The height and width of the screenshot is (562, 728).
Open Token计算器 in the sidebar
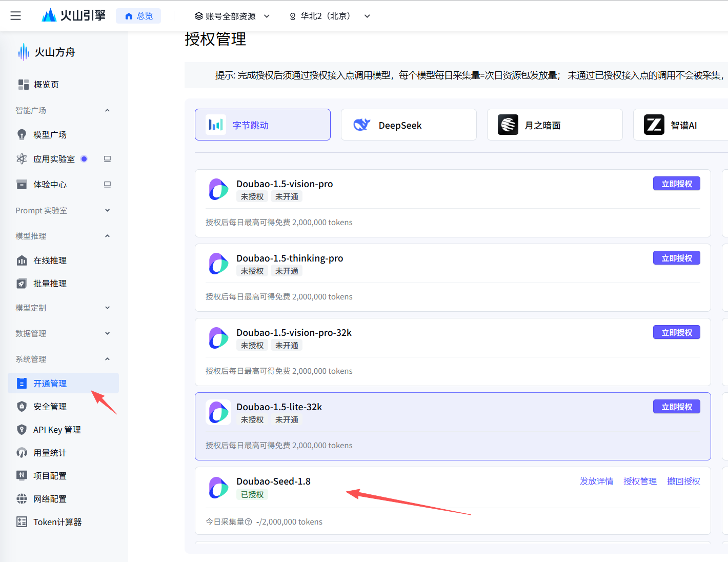click(63, 522)
